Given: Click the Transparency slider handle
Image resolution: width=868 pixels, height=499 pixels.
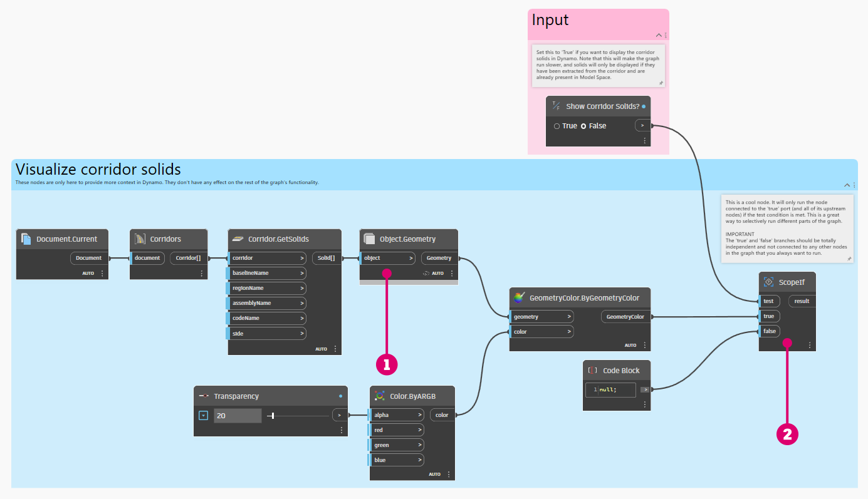Looking at the screenshot, I should click(x=273, y=415).
